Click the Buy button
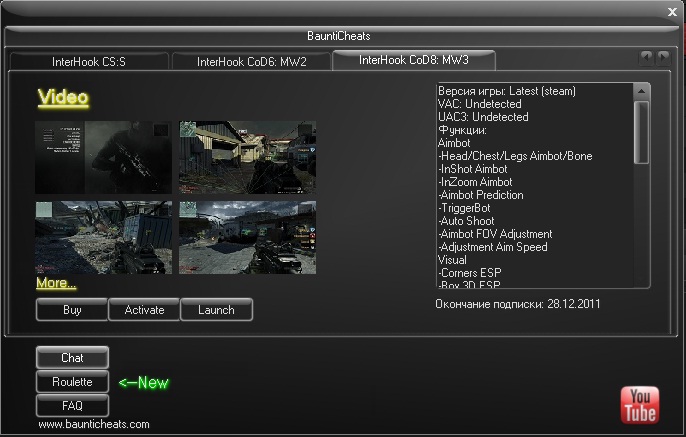 tap(72, 310)
